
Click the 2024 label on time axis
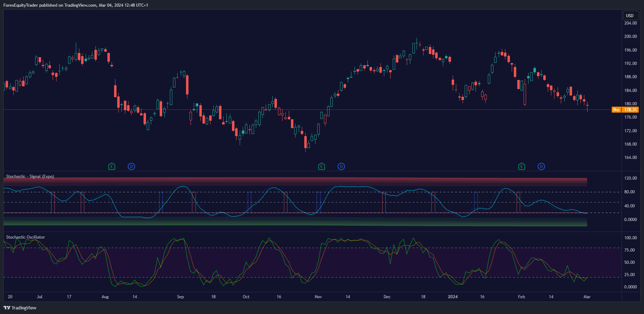(453, 297)
